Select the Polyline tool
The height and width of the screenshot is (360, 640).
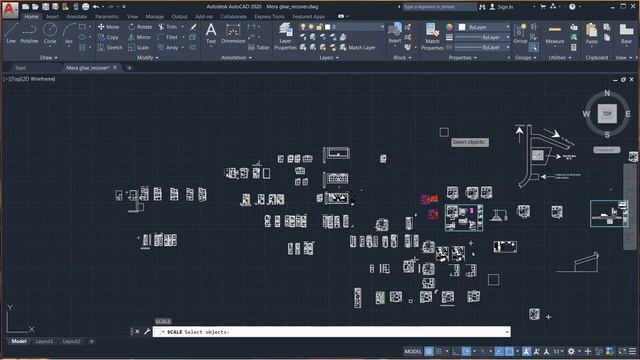pyautogui.click(x=29, y=33)
